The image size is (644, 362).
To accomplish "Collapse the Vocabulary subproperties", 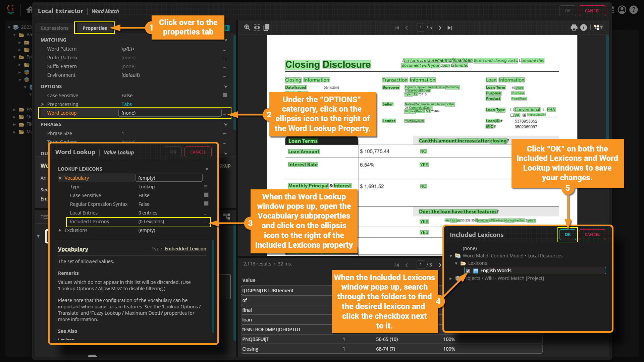I will [60, 178].
